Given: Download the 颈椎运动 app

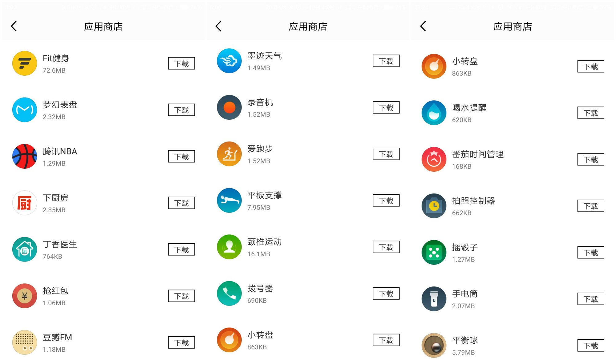Looking at the screenshot, I should (x=386, y=247).
